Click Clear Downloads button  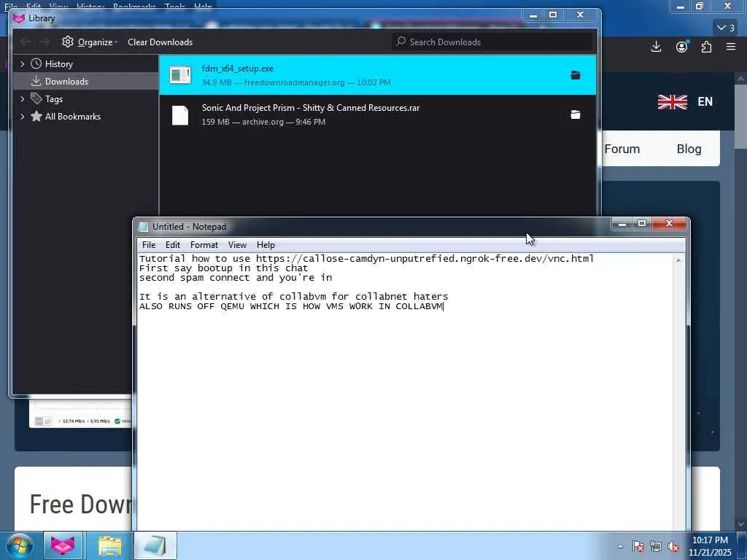[x=160, y=42]
